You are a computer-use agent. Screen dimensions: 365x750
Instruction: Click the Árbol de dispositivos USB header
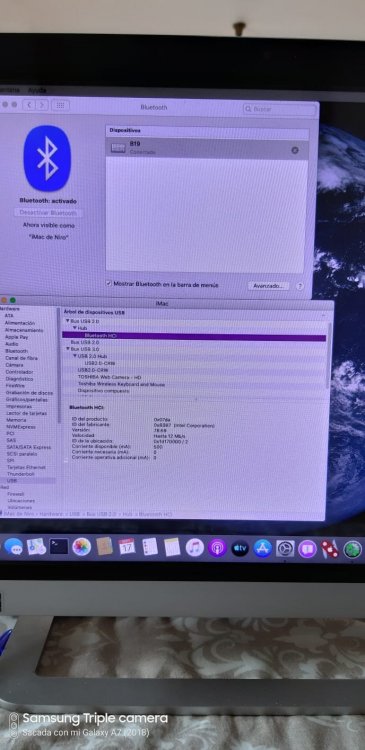click(x=94, y=312)
